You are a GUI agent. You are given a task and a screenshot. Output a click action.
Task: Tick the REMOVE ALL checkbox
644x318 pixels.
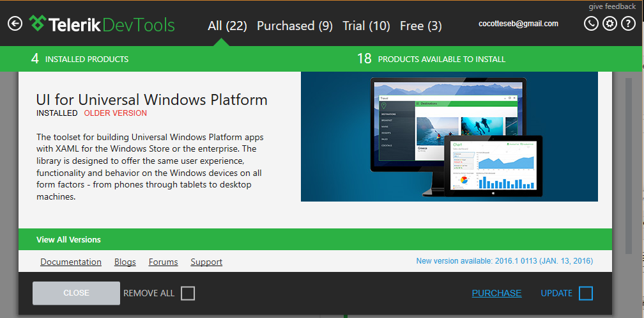coord(188,293)
